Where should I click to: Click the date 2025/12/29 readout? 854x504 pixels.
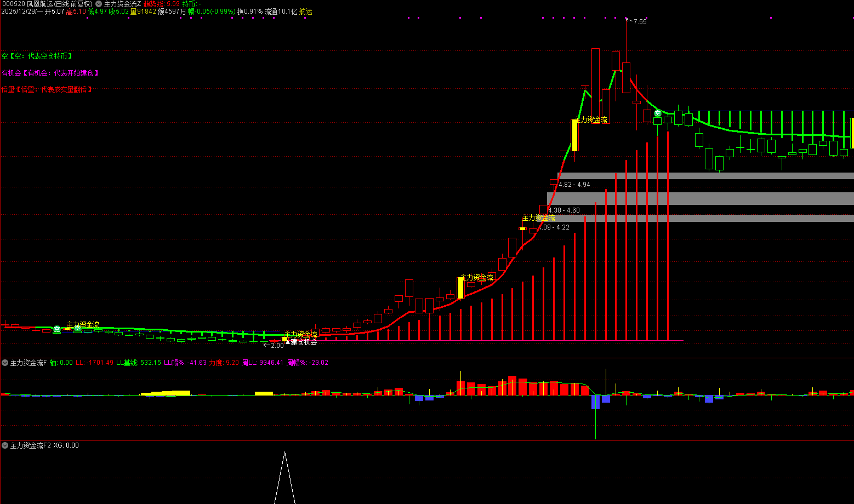21,12
